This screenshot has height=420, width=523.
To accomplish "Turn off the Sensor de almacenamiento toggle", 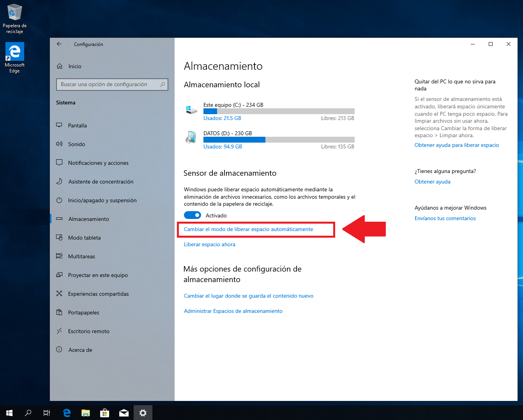I will point(193,215).
